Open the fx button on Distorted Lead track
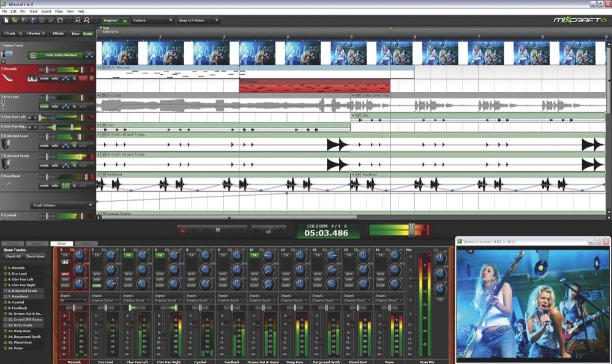 click(x=74, y=146)
